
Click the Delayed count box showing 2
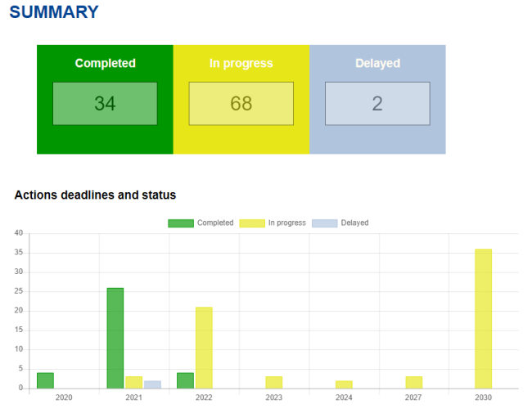click(x=377, y=103)
